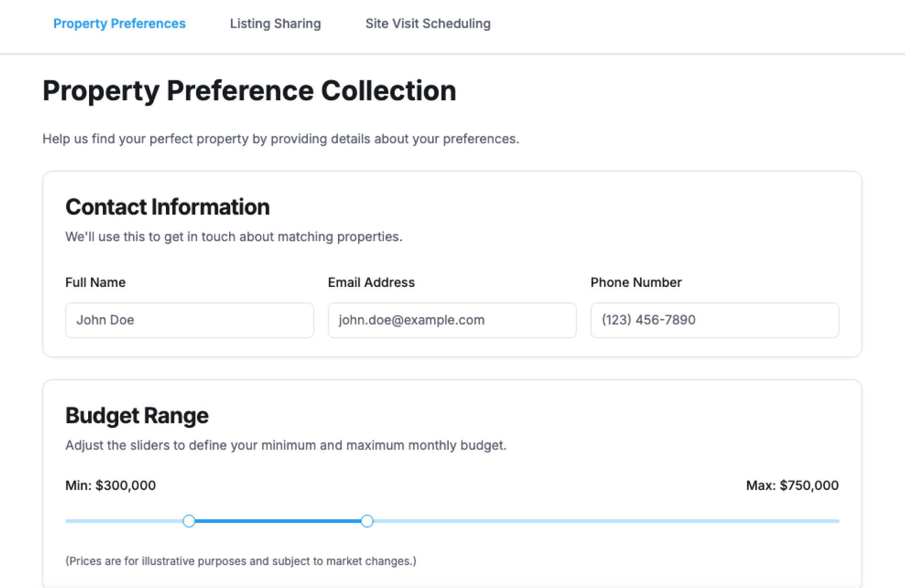Select the Phone Number input box

(x=714, y=320)
